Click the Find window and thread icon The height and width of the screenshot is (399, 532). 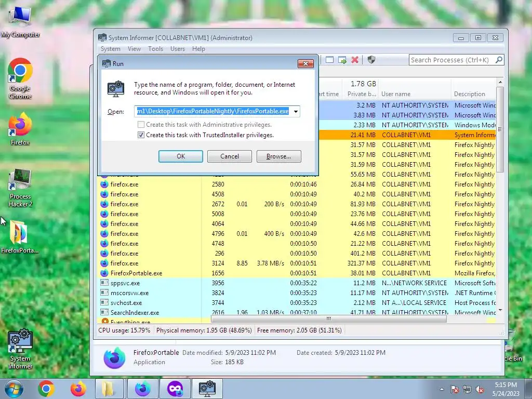click(342, 60)
